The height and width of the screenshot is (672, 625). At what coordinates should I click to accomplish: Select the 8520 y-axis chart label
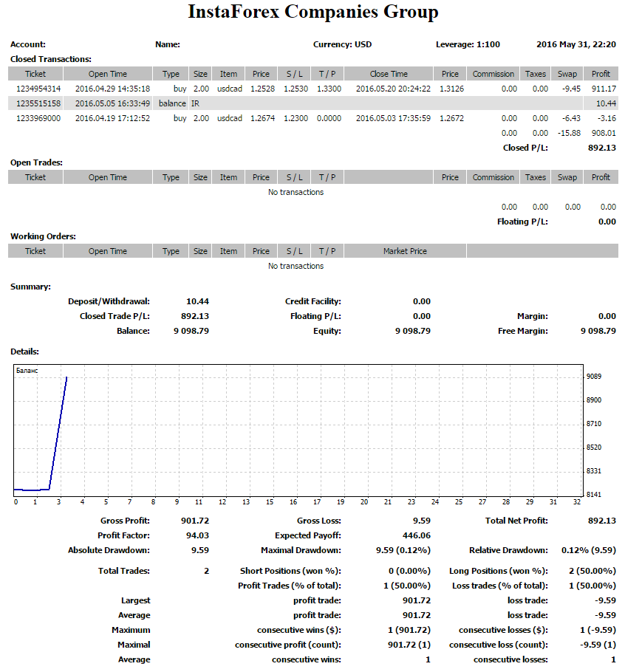[594, 448]
